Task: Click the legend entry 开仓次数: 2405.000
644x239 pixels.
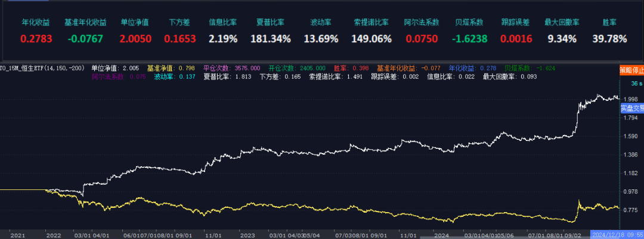Action: (x=297, y=68)
